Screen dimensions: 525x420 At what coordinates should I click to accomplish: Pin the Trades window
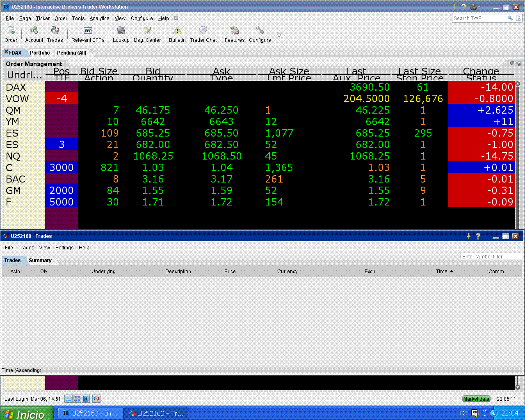[x=468, y=236]
